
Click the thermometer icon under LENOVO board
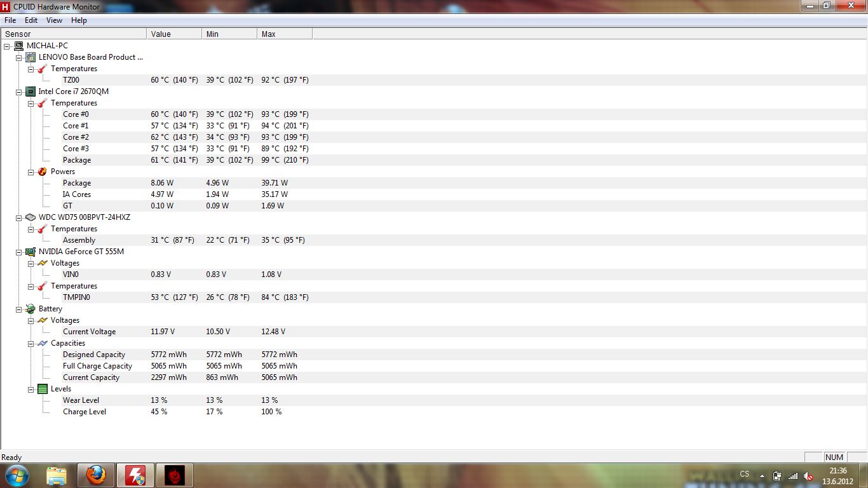[x=43, y=69]
